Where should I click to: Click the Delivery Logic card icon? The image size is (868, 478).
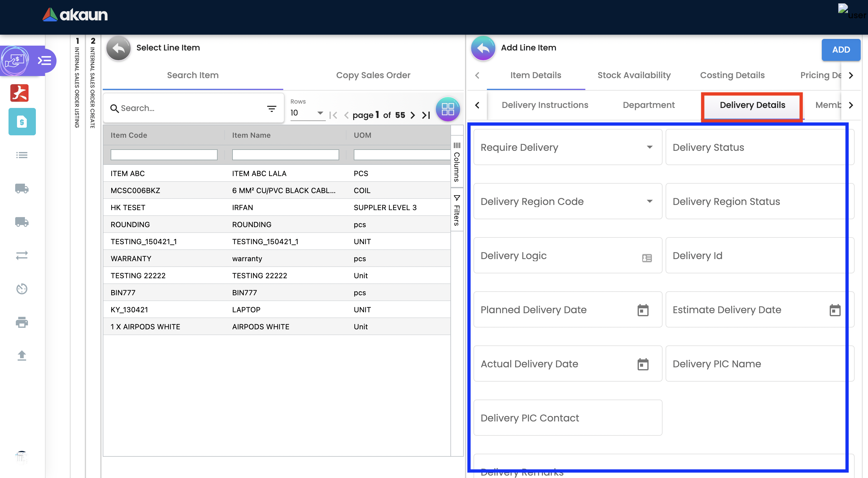[x=647, y=258]
